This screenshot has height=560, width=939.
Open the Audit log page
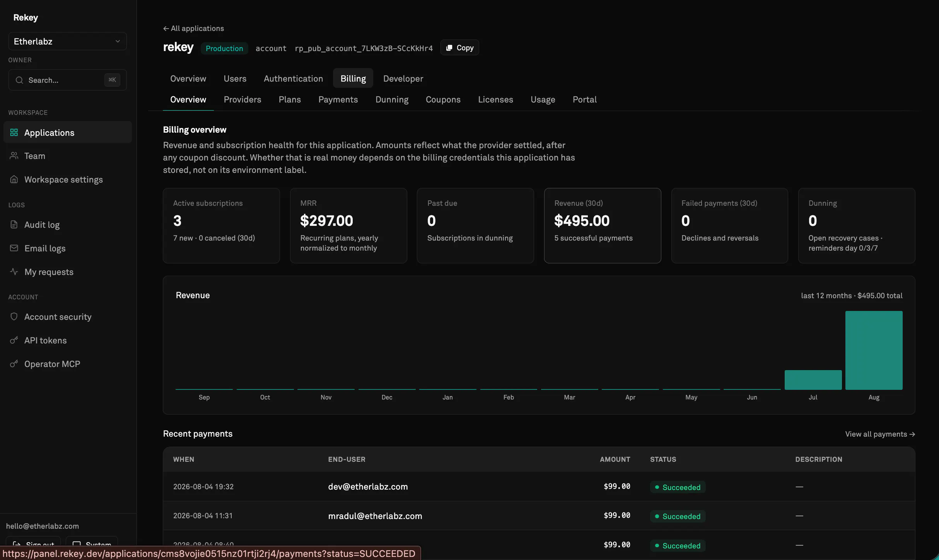[x=68, y=224]
